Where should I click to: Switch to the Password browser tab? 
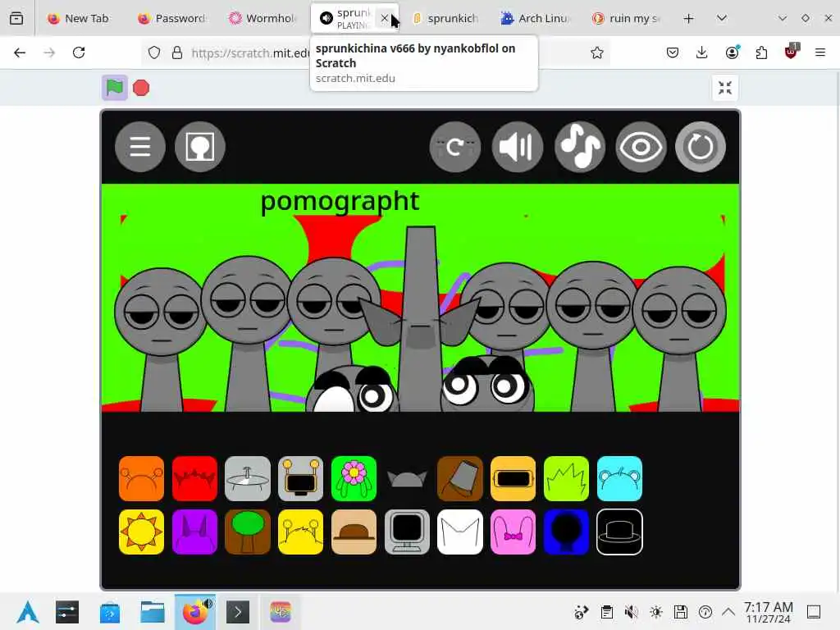tap(172, 18)
